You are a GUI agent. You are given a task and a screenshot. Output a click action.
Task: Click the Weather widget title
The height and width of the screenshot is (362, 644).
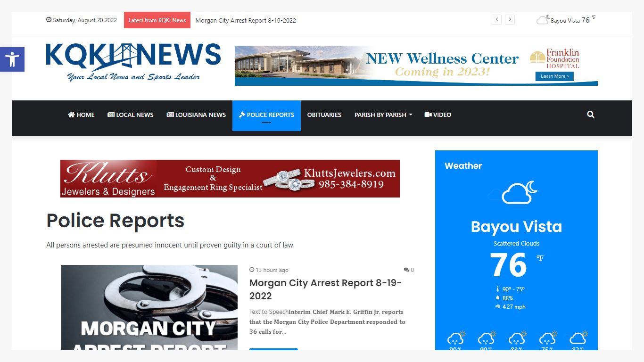[x=463, y=166]
